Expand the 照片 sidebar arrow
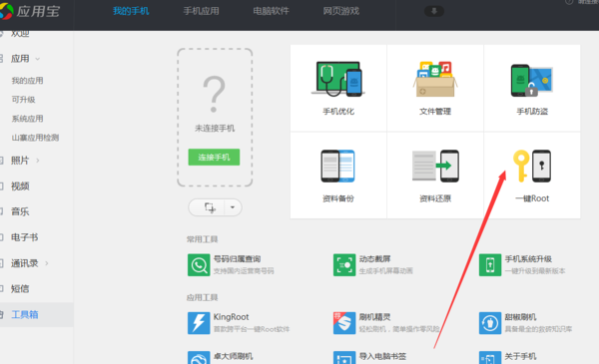The height and width of the screenshot is (364, 599). click(38, 161)
